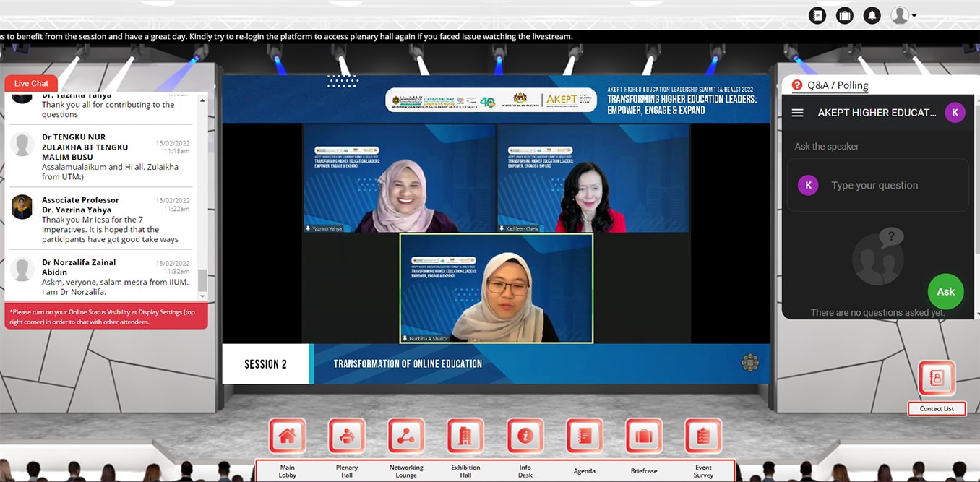Open the notifications bell

tap(872, 15)
